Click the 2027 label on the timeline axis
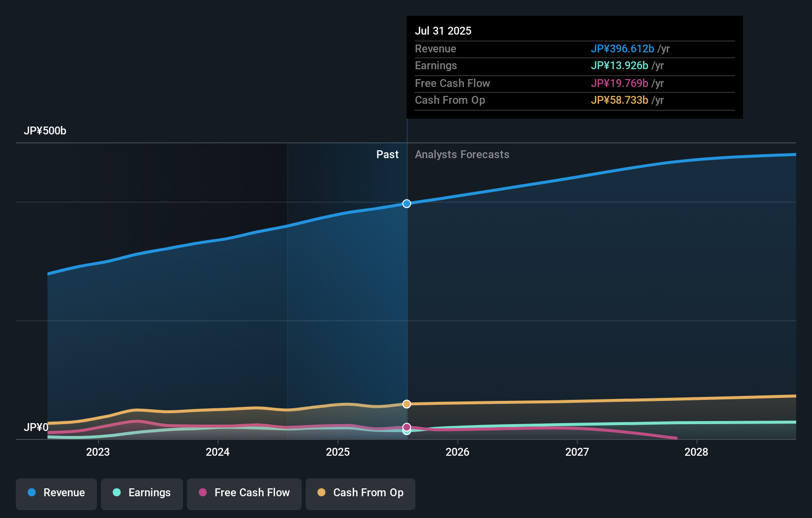The width and height of the screenshot is (812, 518). pyautogui.click(x=577, y=452)
